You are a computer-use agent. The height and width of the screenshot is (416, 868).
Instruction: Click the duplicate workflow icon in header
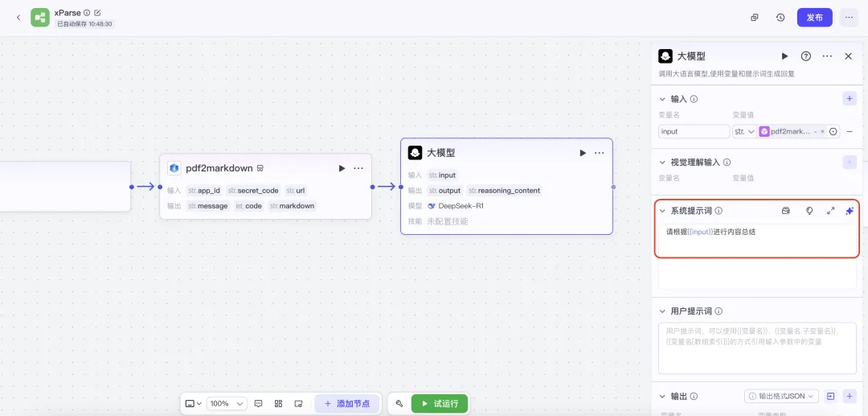click(x=754, y=18)
